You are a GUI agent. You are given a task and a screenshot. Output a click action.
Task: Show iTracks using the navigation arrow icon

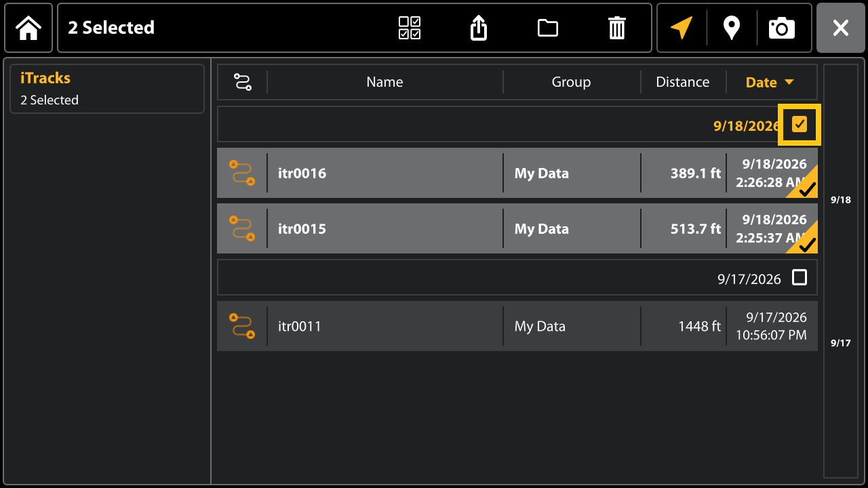coord(682,28)
